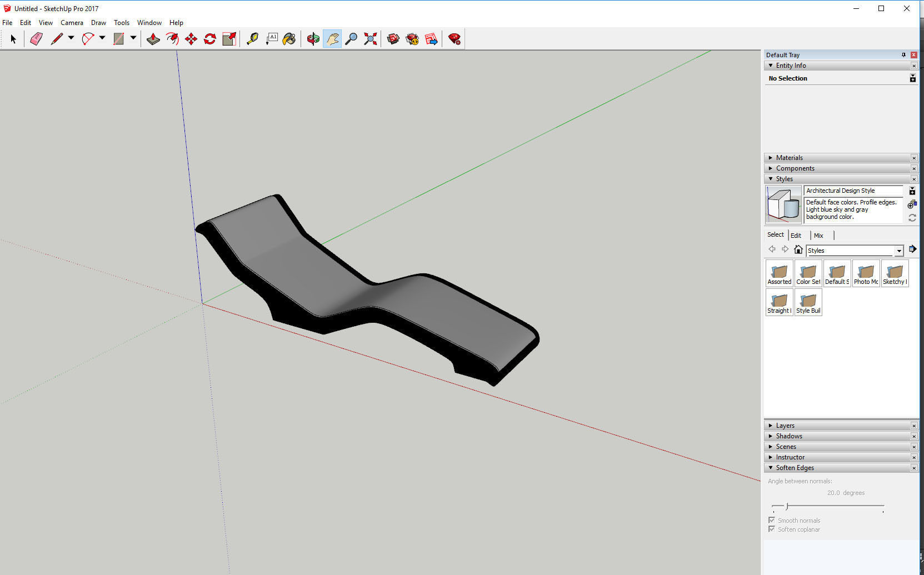
Task: Open the Photo Modeling styles folder
Action: click(866, 273)
